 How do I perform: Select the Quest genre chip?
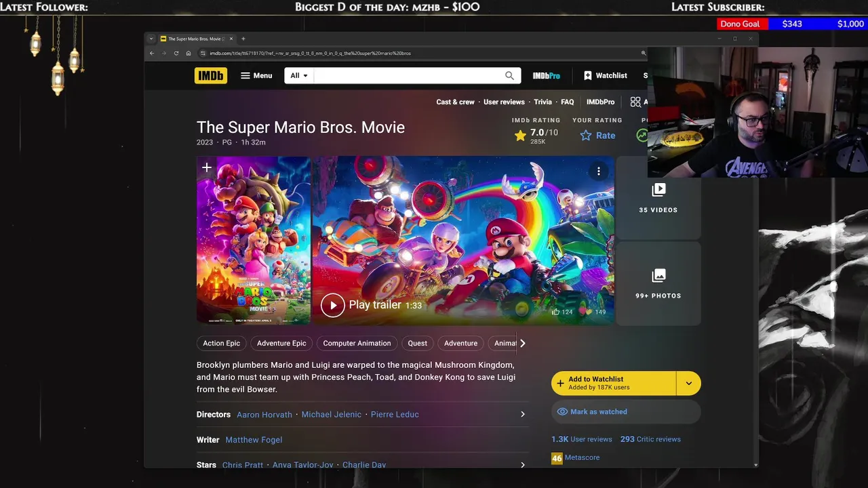click(x=417, y=343)
